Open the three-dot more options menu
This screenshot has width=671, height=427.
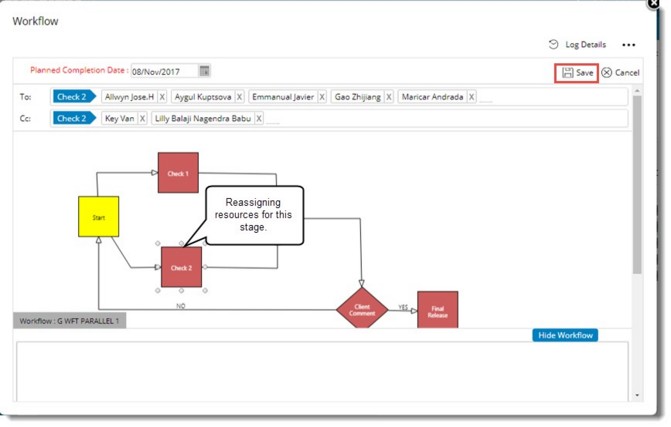point(628,45)
